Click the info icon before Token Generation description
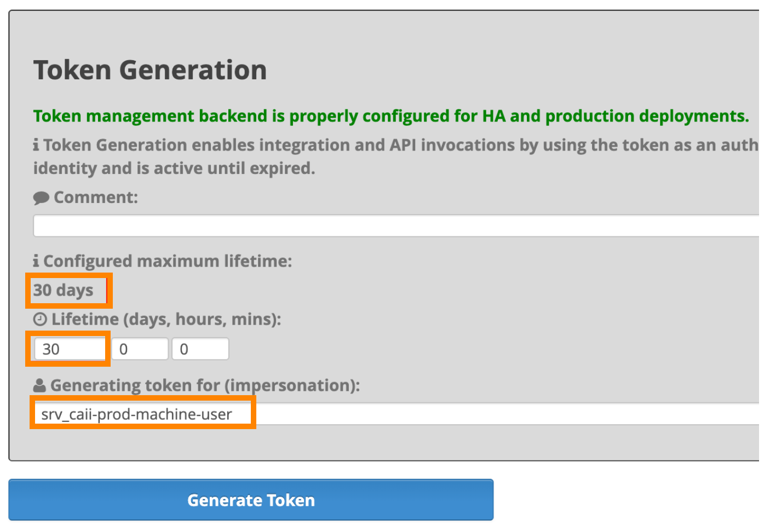 [36, 145]
